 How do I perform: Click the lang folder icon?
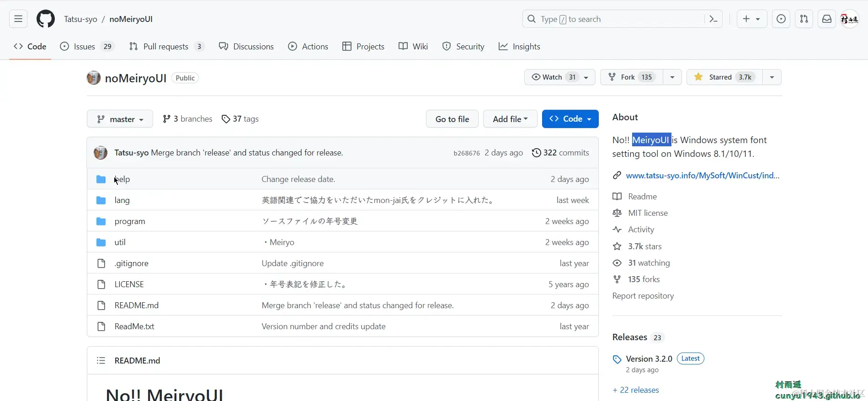[101, 200]
